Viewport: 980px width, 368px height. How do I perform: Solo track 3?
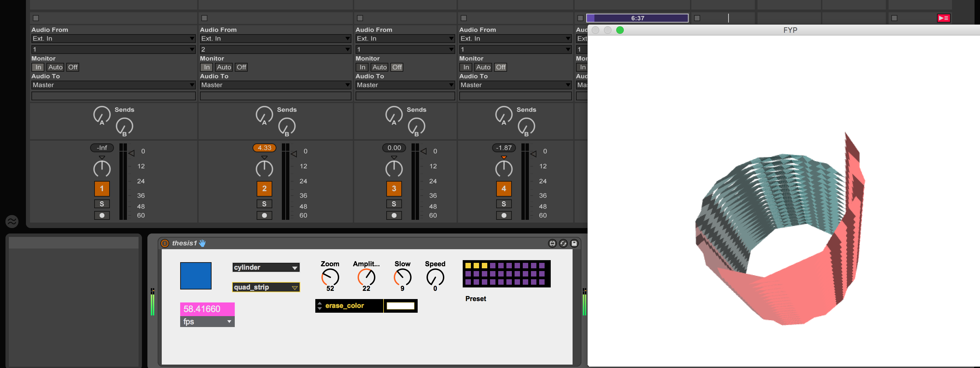tap(394, 203)
